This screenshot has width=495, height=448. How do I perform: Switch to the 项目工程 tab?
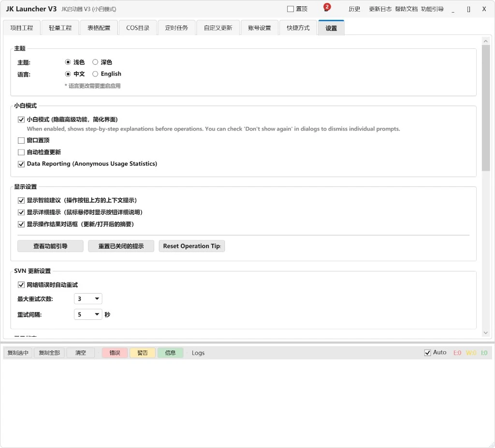coord(21,28)
